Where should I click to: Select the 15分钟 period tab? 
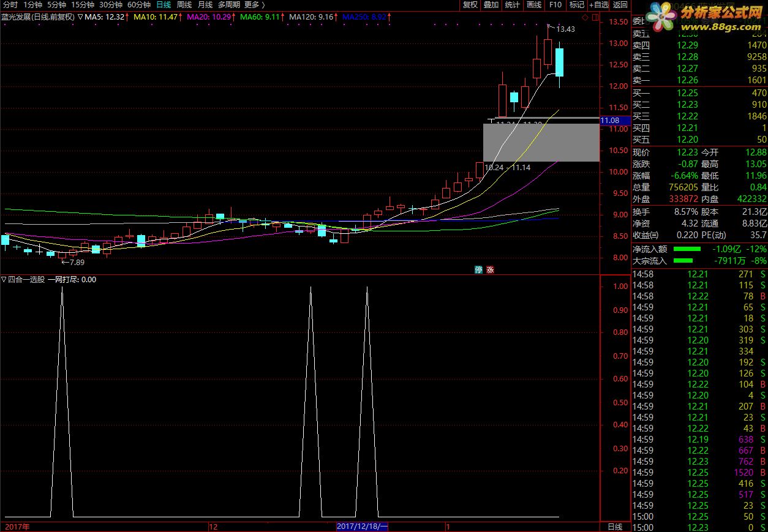(x=82, y=4)
